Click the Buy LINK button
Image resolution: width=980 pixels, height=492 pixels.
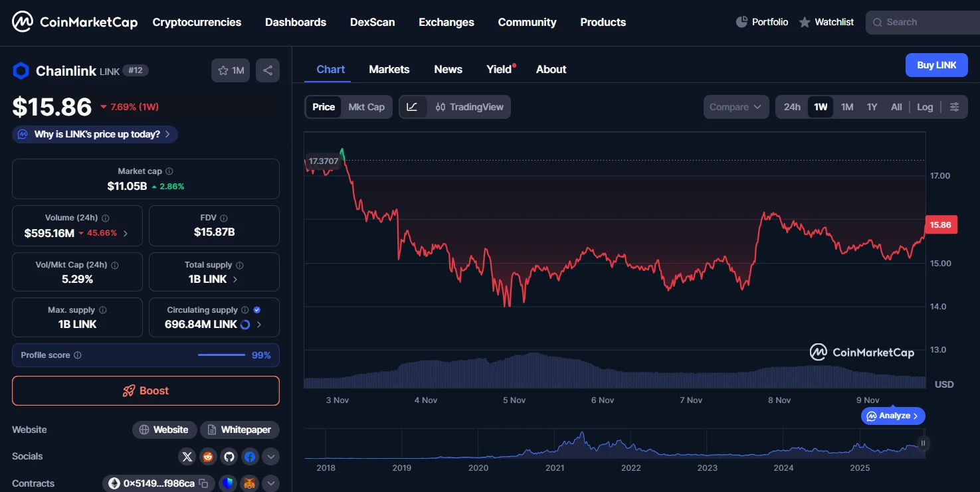click(936, 65)
